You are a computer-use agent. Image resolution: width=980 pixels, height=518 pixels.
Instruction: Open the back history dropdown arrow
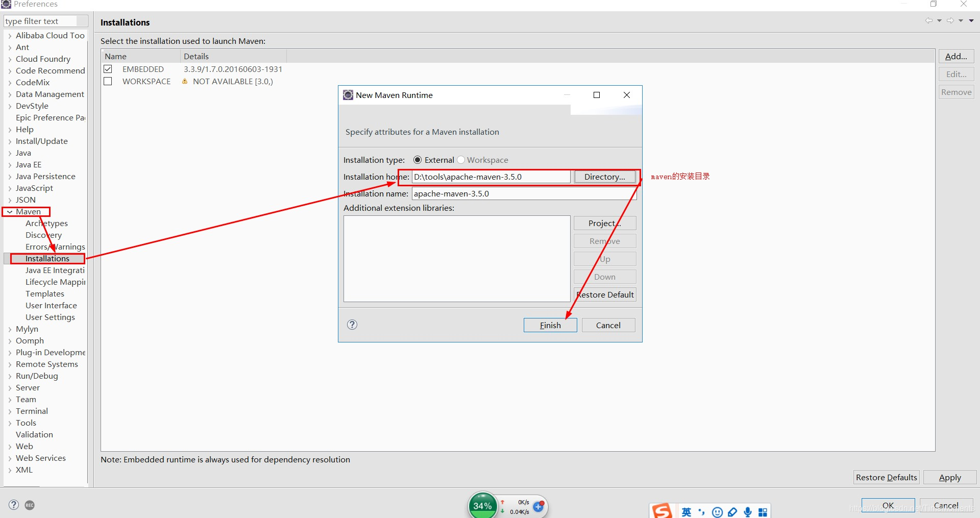coord(939,21)
